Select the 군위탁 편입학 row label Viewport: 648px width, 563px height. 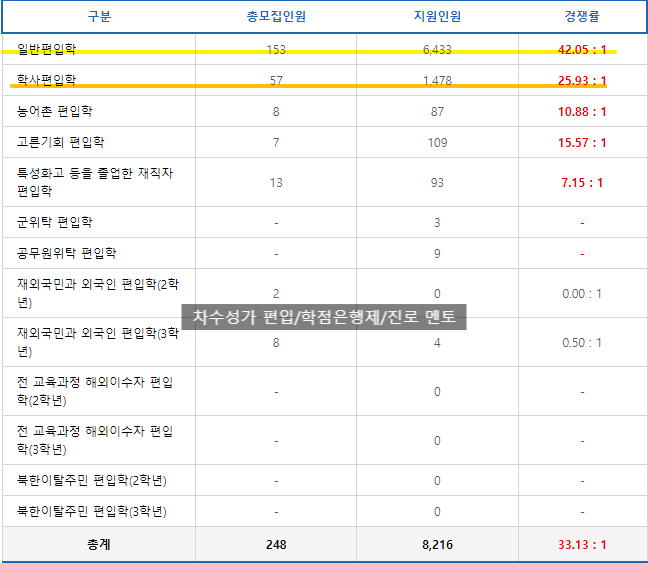click(x=54, y=222)
